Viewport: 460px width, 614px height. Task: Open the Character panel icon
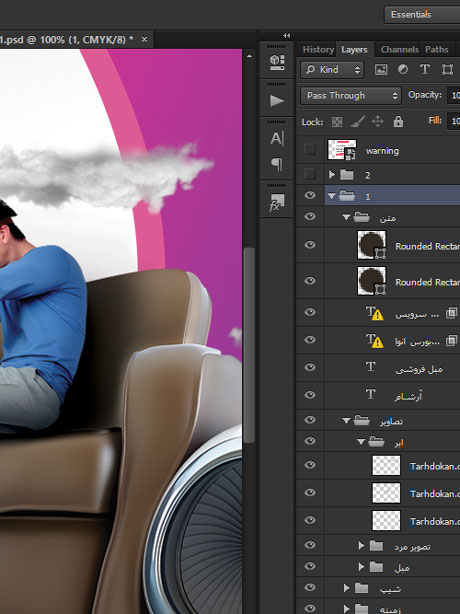click(x=277, y=138)
